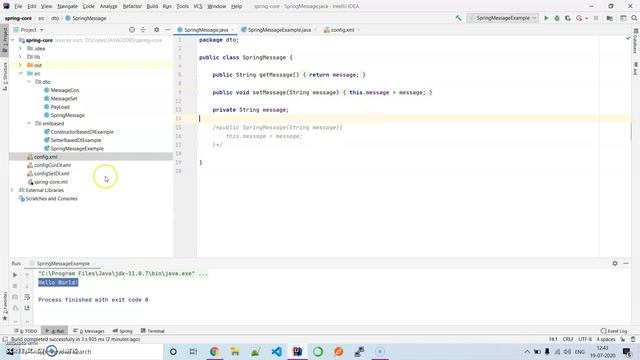This screenshot has width=640, height=360.
Task: Select spring-core.iml in project tree
Action: pos(50,182)
